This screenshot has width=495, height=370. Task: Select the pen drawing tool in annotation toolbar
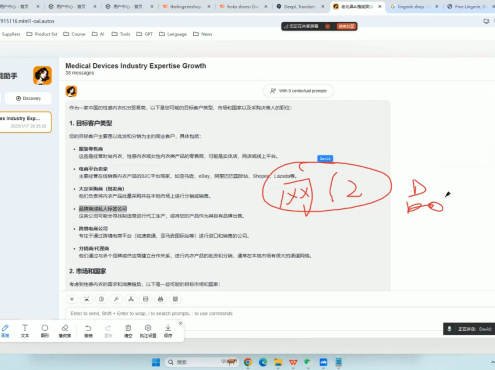5,331
